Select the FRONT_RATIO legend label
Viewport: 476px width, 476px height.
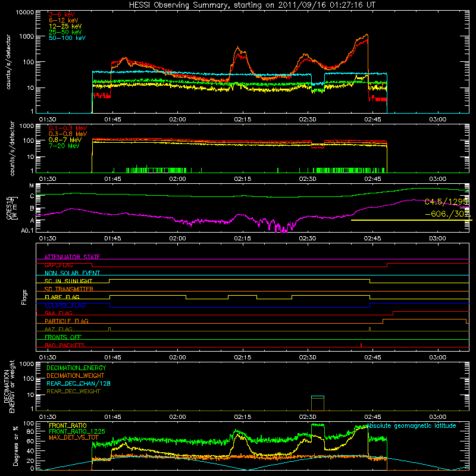[x=68, y=425]
